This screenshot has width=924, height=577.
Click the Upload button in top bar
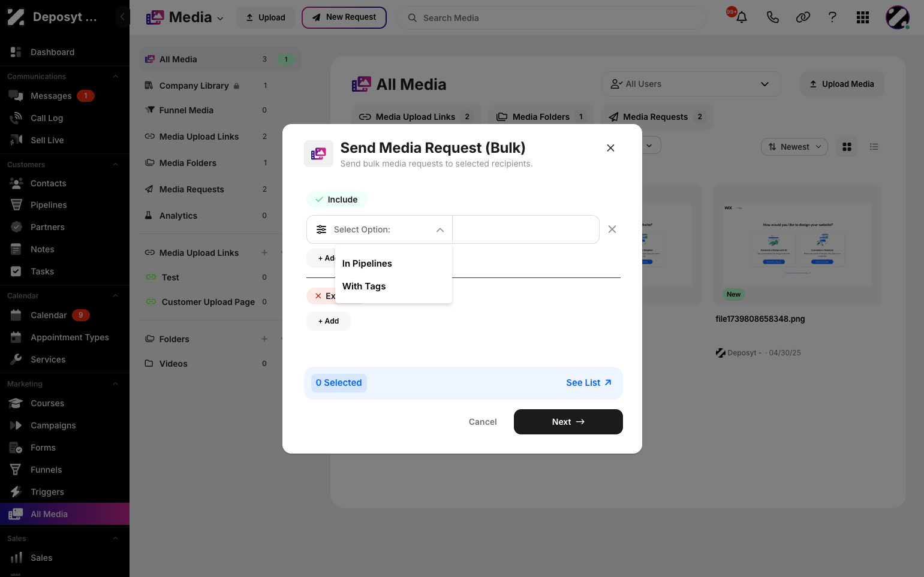point(266,17)
